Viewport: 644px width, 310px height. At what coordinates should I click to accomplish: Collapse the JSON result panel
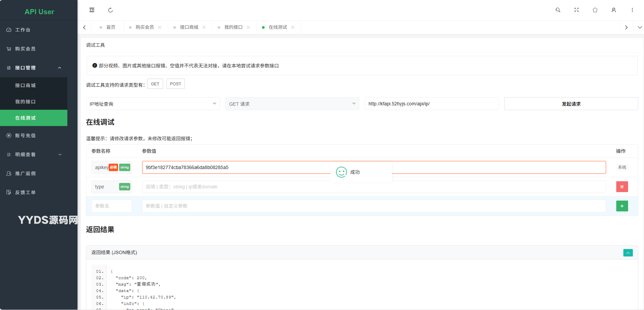628,253
